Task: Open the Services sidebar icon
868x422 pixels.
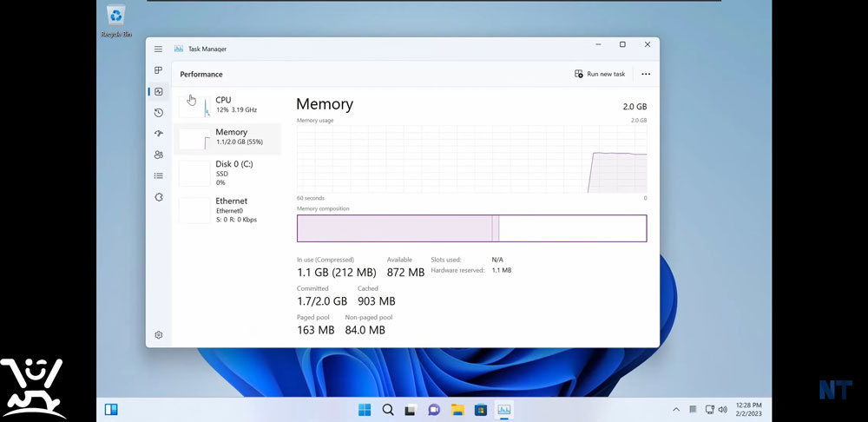Action: [x=159, y=197]
